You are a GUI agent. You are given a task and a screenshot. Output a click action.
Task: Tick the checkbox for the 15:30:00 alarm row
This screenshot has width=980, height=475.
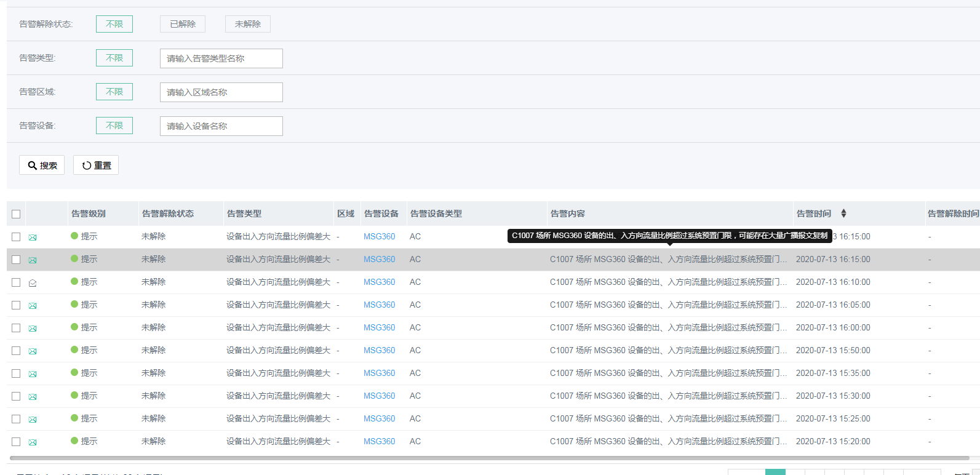[16, 396]
